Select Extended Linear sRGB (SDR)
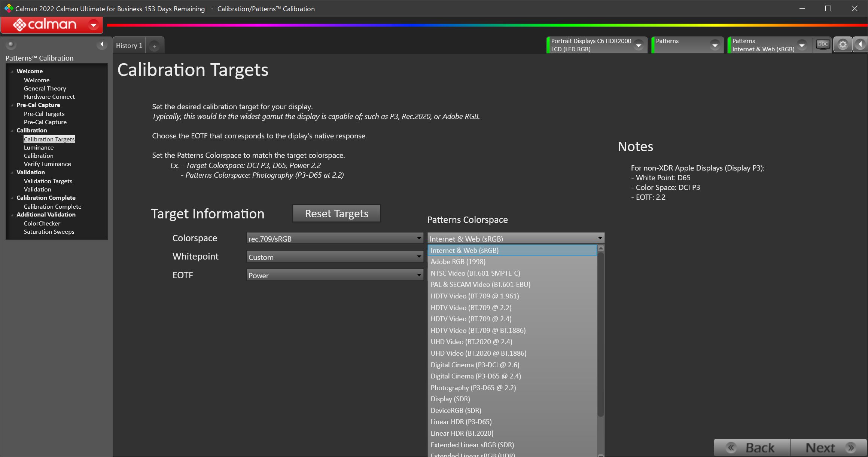 pos(512,445)
